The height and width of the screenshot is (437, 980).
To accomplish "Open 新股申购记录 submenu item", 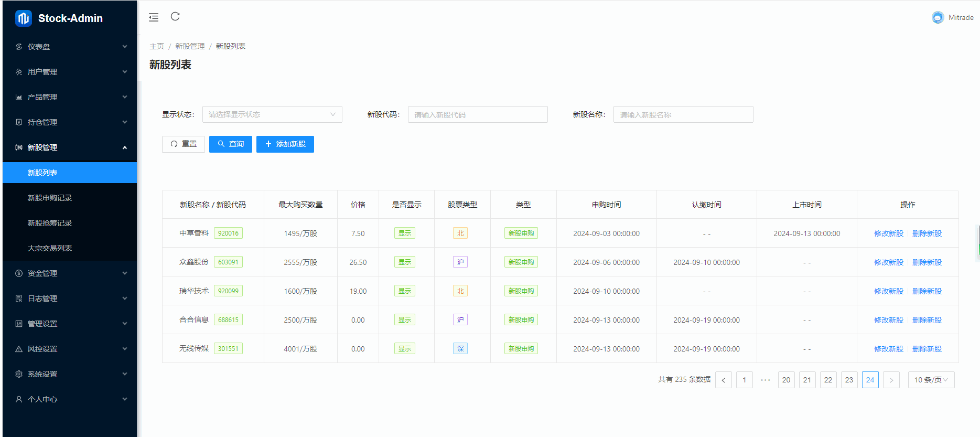I will [50, 198].
